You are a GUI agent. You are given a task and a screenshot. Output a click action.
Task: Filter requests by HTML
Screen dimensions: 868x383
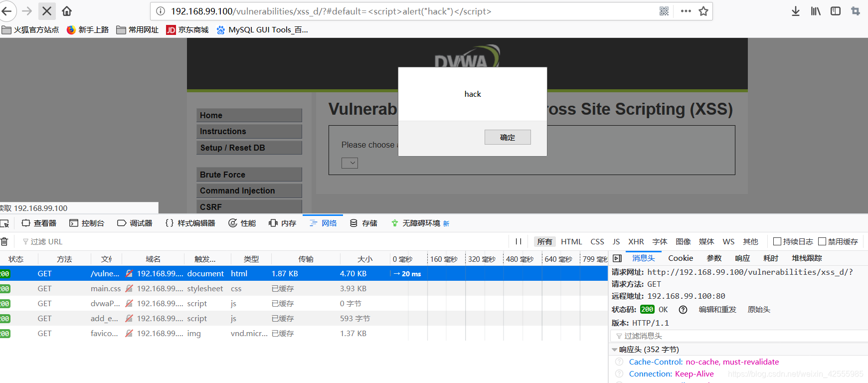pos(571,241)
